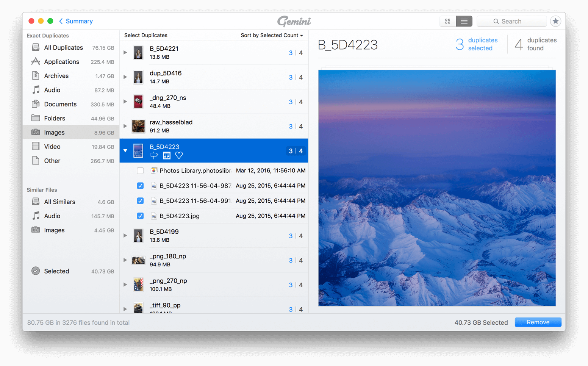
Task: Uncheck B_5D4223 11-56-04-991 file checkbox
Action: click(x=140, y=201)
